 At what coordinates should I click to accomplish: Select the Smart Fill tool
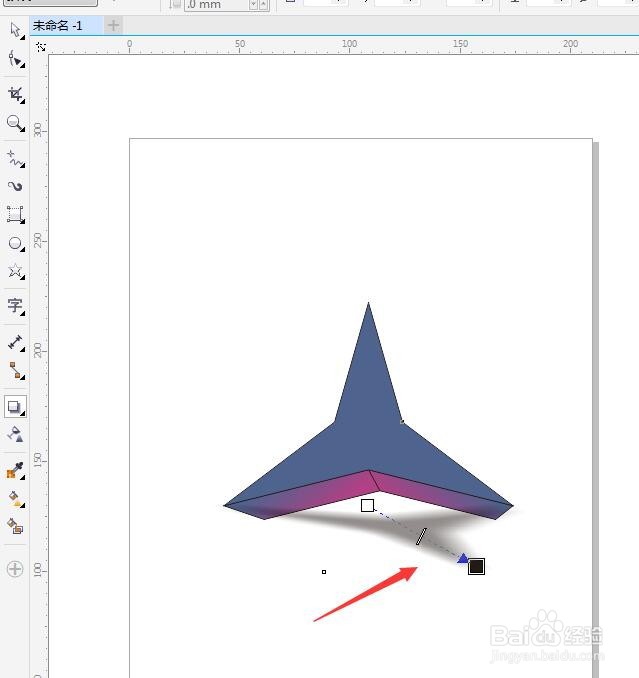tap(16, 526)
